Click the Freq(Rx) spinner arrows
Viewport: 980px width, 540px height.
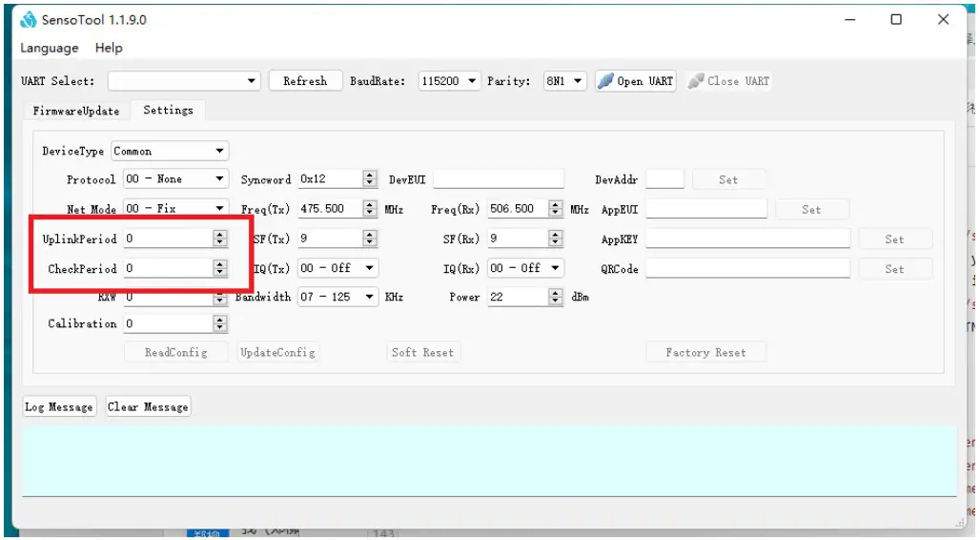(x=556, y=208)
